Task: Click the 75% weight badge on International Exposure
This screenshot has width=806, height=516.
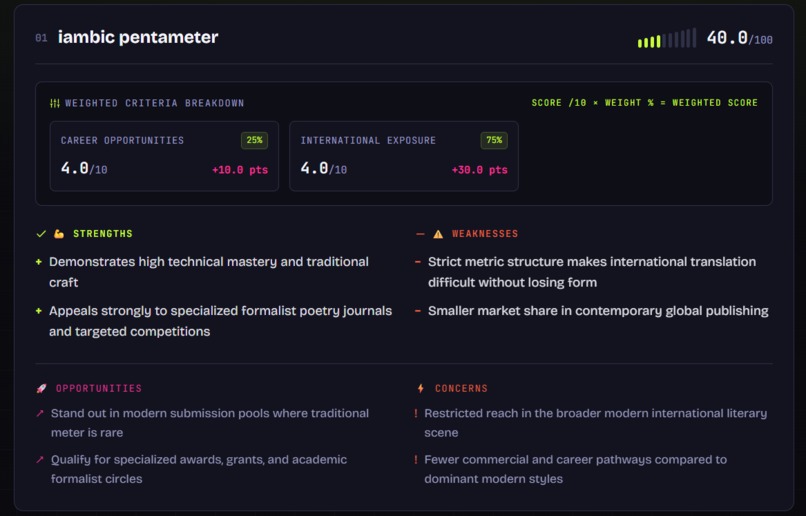Action: tap(494, 140)
